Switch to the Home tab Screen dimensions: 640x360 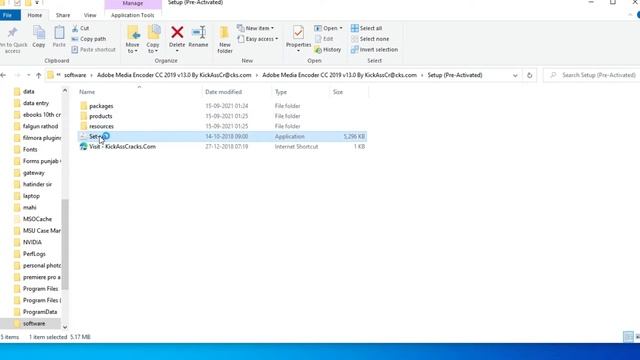[35, 15]
